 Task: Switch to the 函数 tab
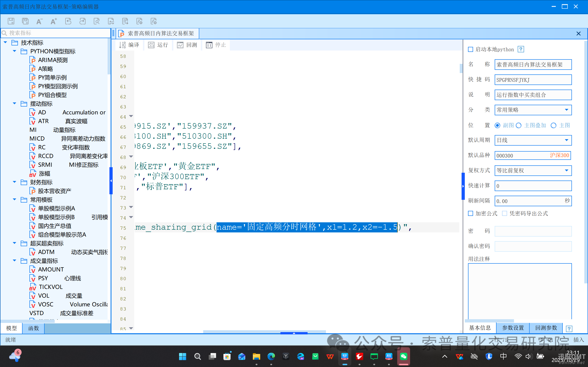tap(33, 328)
